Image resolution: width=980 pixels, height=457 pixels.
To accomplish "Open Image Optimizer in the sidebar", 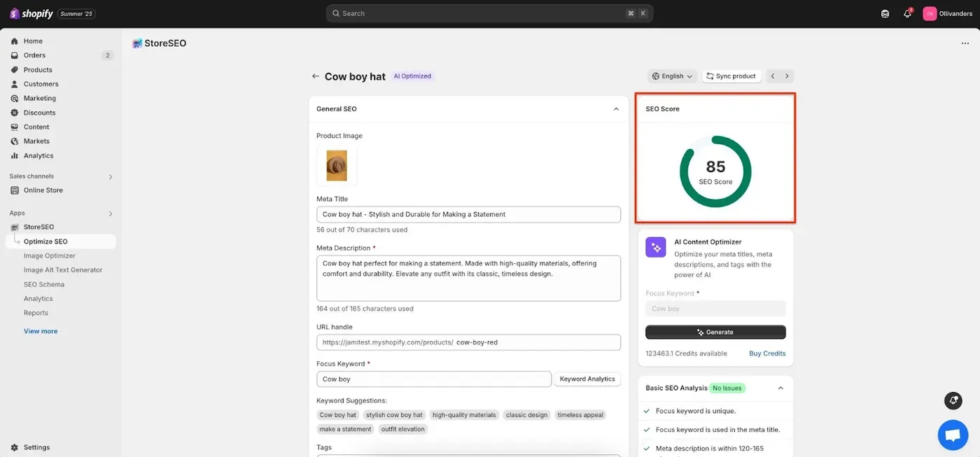I will click(x=50, y=255).
